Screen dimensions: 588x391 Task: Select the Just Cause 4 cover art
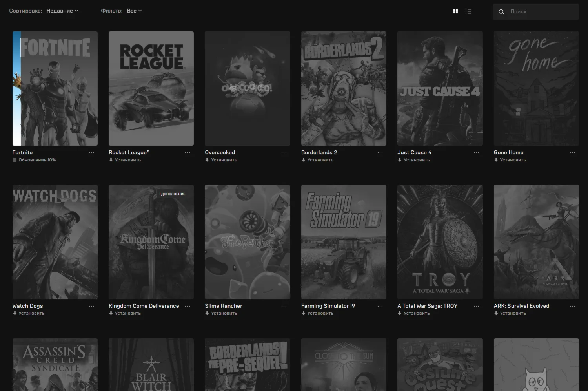pos(440,88)
